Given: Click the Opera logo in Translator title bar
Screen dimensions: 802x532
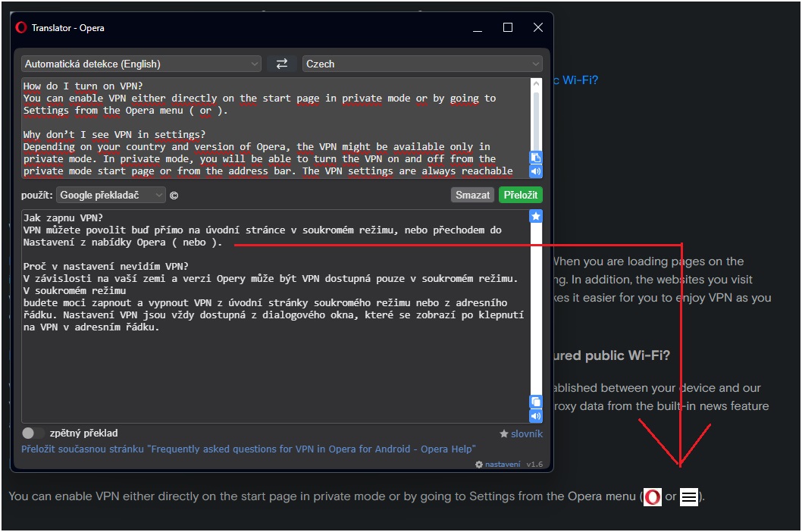Looking at the screenshot, I should 21,27.
